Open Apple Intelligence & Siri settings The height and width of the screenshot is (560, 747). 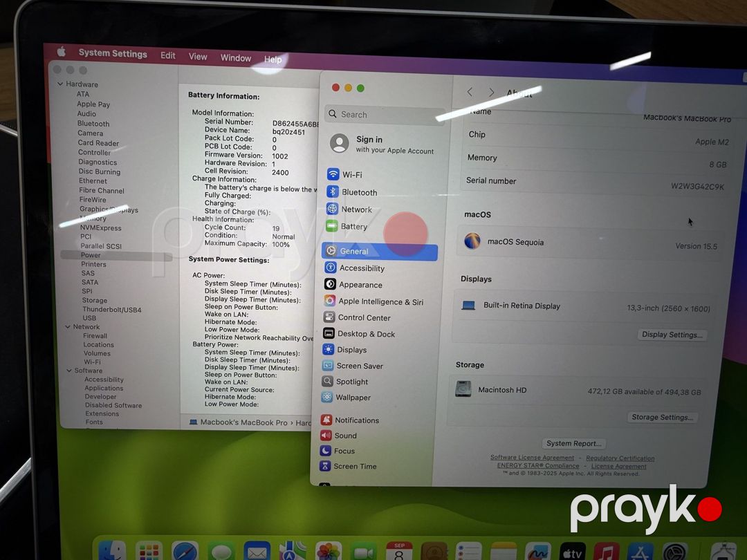point(373,301)
